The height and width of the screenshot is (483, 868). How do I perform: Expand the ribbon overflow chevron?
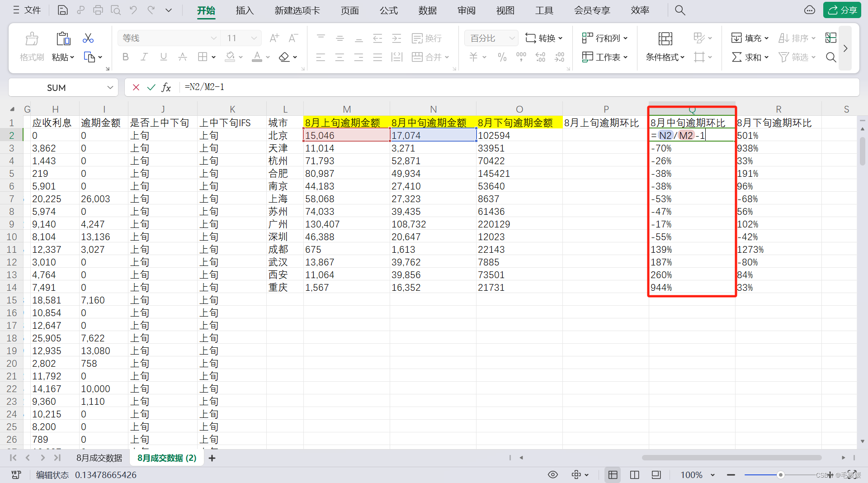(x=845, y=48)
